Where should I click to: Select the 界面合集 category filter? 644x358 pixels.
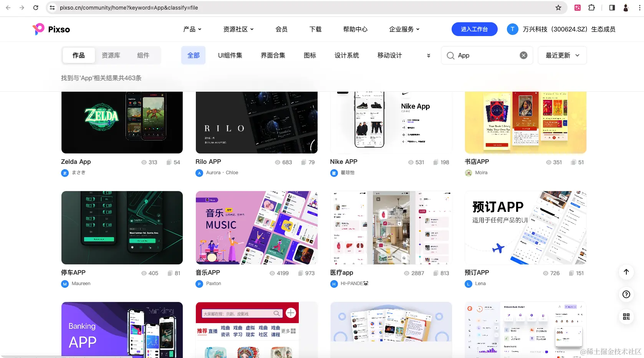point(273,55)
